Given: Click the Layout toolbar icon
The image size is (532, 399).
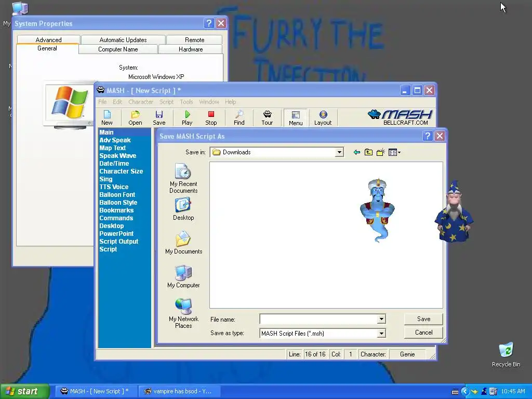Looking at the screenshot, I should pyautogui.click(x=323, y=118).
